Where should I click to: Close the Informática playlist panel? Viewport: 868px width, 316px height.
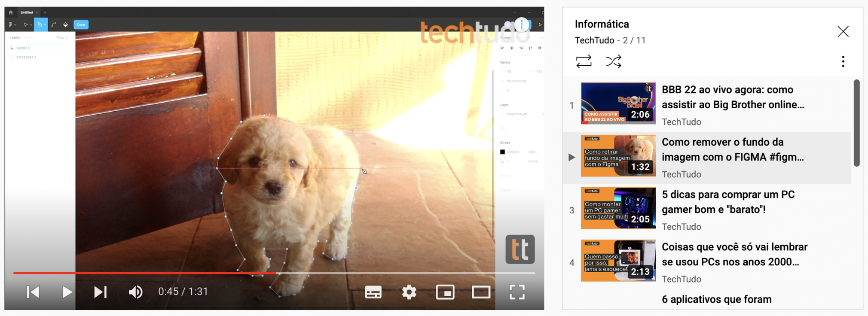coord(843,31)
